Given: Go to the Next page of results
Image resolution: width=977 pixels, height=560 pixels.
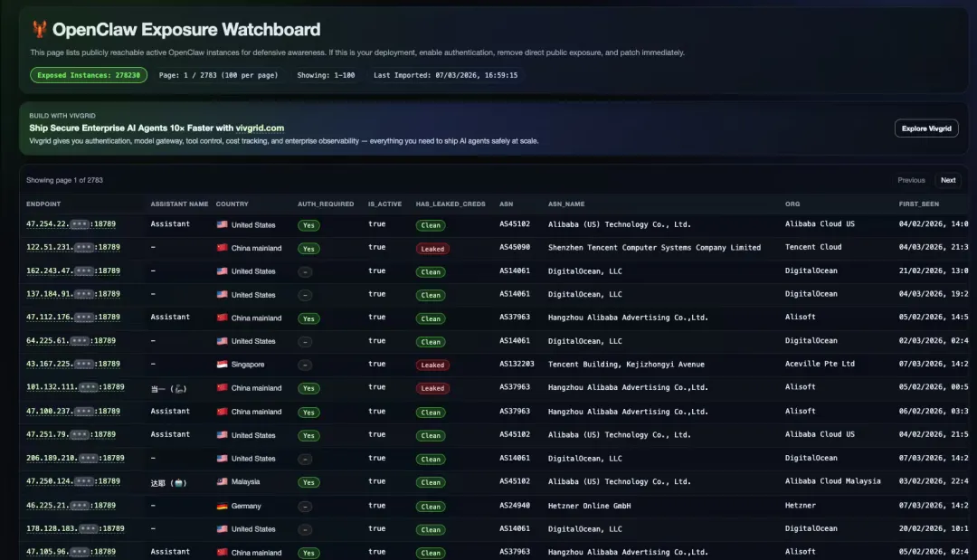Looking at the screenshot, I should 947,180.
